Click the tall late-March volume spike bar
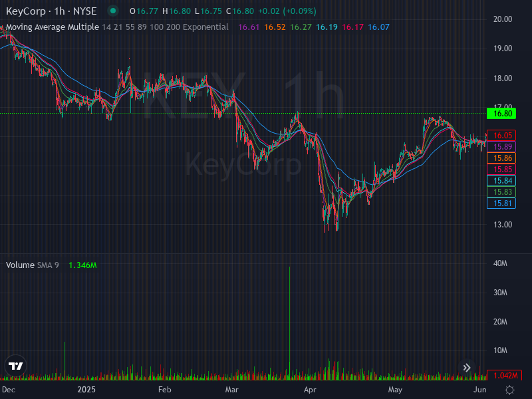 (289, 323)
